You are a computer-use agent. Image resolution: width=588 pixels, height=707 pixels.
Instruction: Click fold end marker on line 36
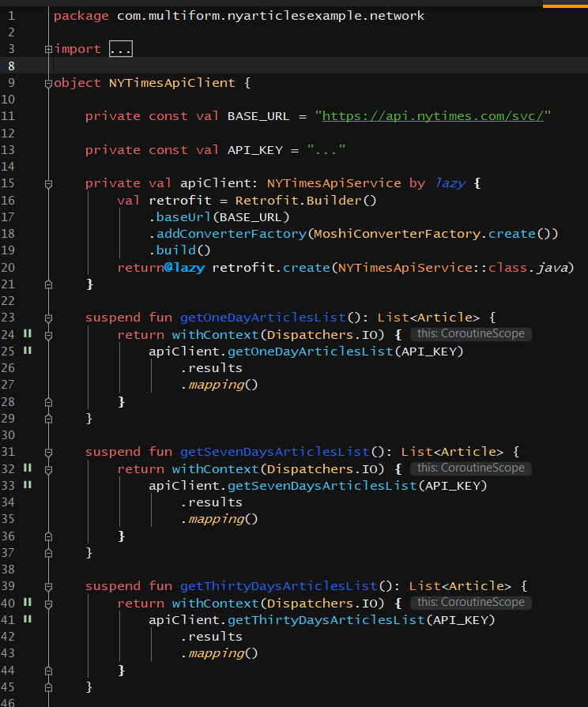(x=48, y=536)
